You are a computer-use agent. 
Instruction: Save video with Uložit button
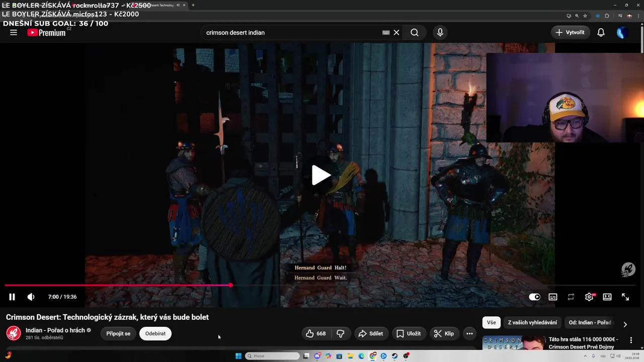tap(409, 334)
